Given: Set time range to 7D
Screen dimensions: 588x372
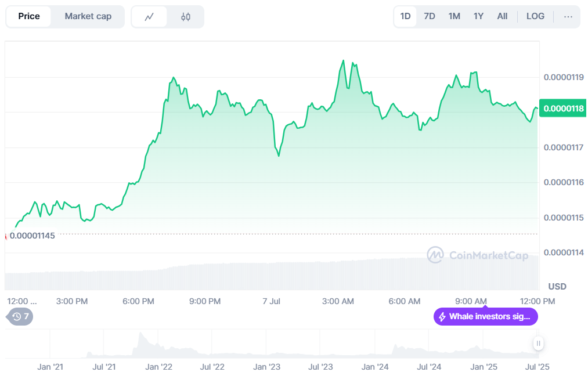Looking at the screenshot, I should 430,16.
